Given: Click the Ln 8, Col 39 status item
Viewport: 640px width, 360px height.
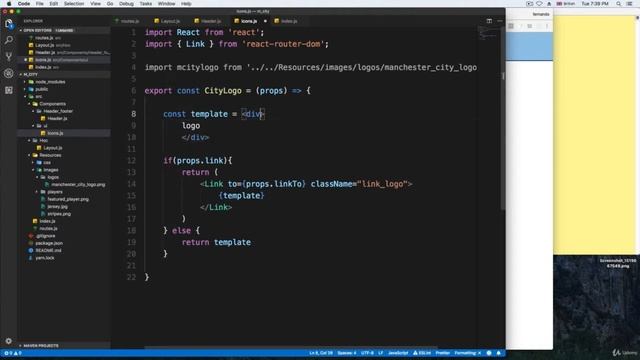Looking at the screenshot, I should 321,353.
